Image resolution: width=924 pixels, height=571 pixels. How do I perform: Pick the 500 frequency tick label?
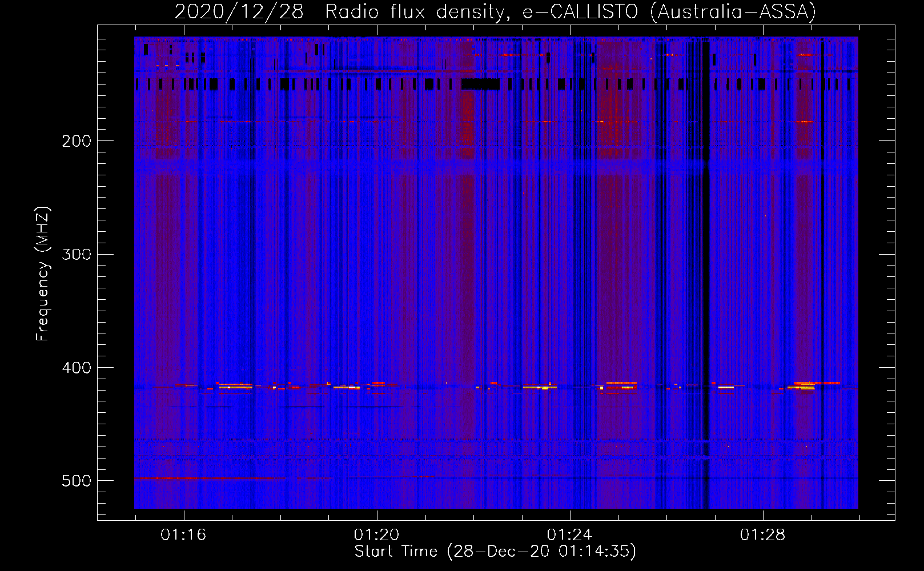pos(77,481)
